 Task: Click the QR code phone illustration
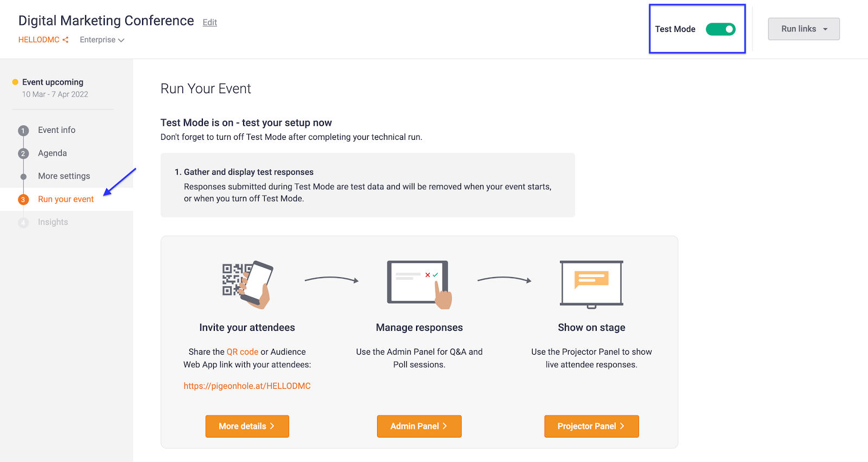tap(247, 284)
